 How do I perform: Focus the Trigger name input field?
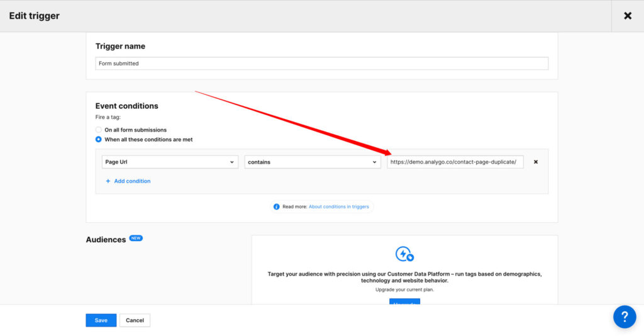pos(321,64)
